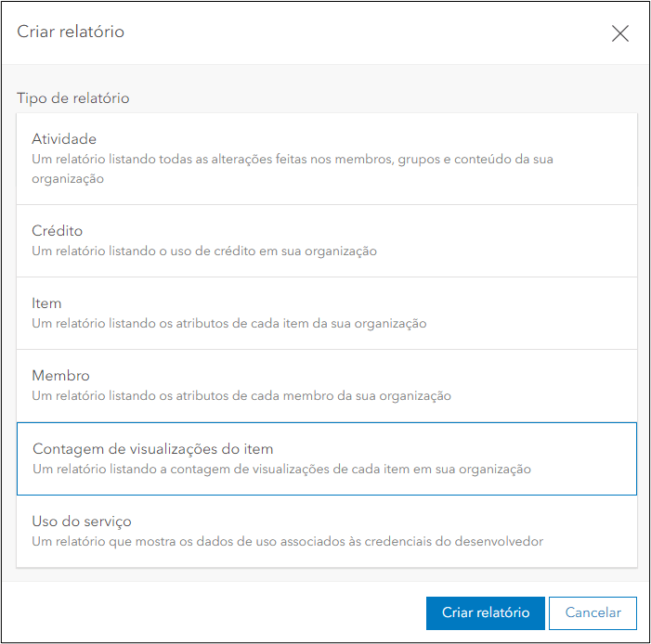Click the Atividade description about alterações feitas

292,160
